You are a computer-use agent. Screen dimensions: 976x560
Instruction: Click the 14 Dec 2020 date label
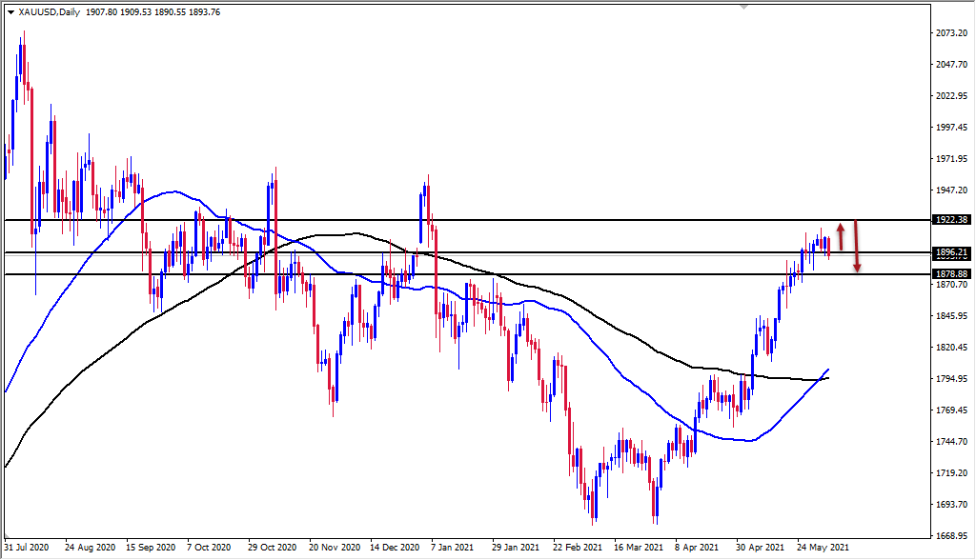coord(395,548)
